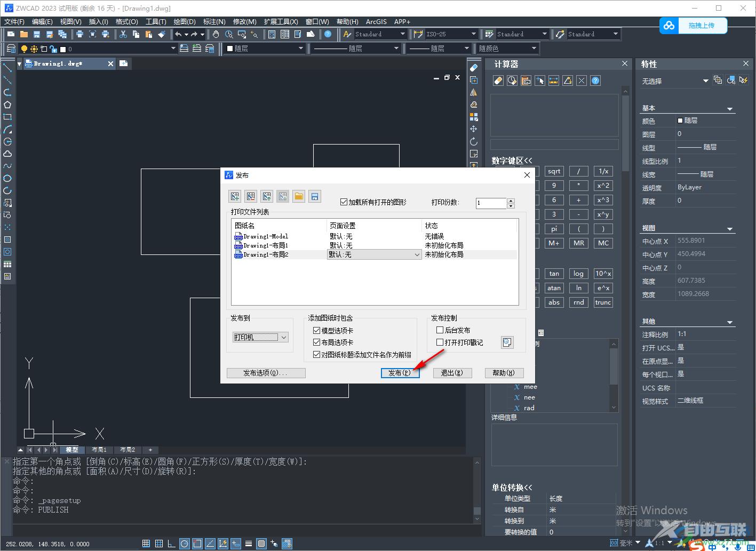Open the 绘图(D) menu
This screenshot has height=551, width=756.
tap(185, 22)
